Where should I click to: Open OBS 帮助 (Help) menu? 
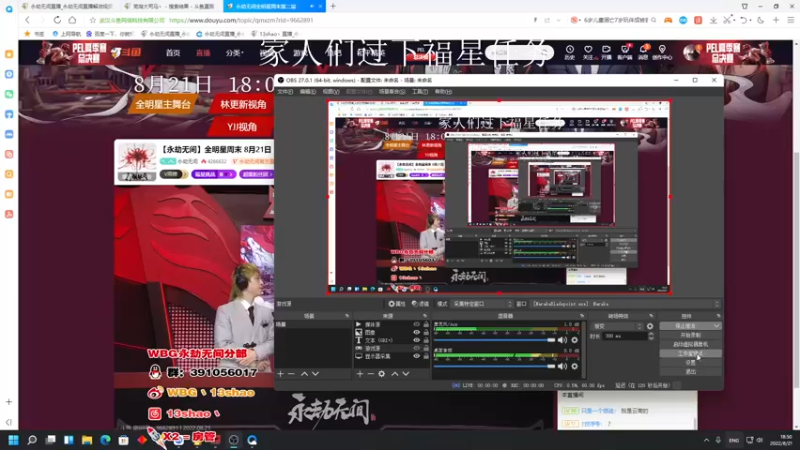443,92
